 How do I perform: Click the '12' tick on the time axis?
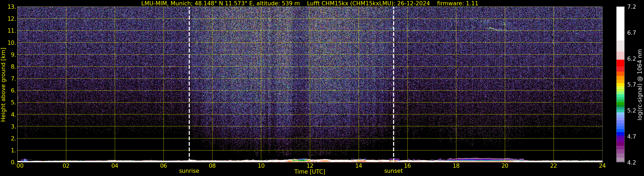[x=310, y=166]
